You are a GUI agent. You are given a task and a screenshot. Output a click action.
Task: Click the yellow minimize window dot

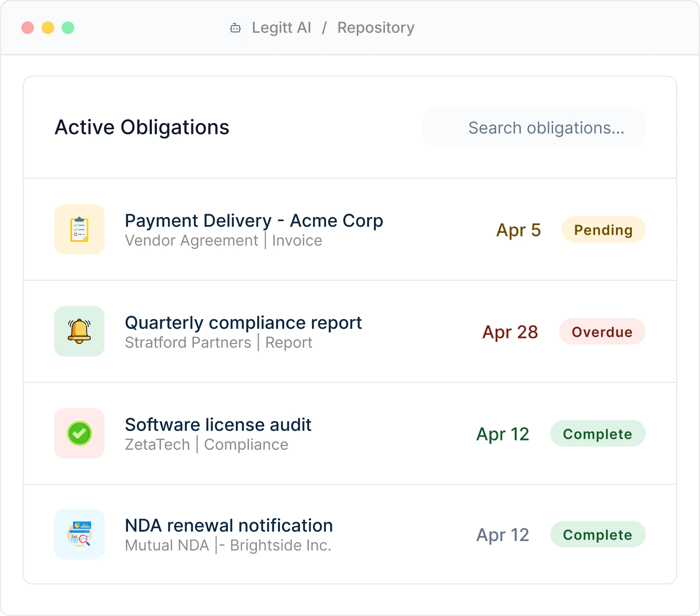tap(48, 28)
